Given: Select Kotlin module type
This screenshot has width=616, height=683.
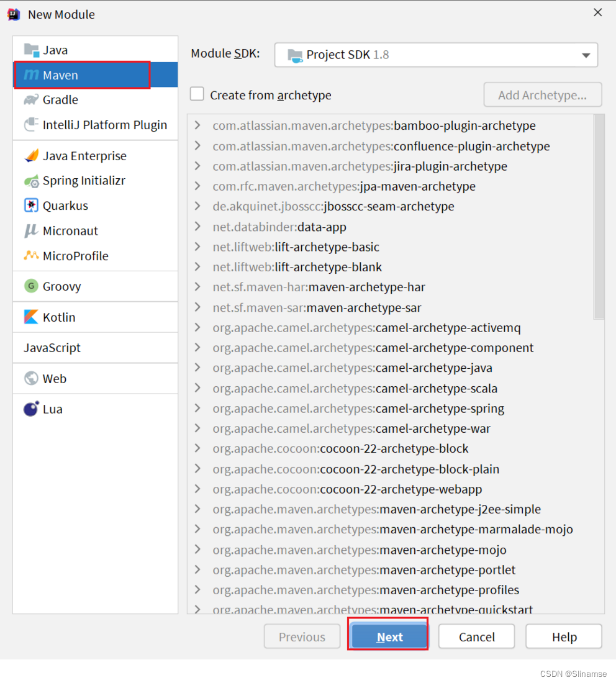Looking at the screenshot, I should (x=96, y=317).
